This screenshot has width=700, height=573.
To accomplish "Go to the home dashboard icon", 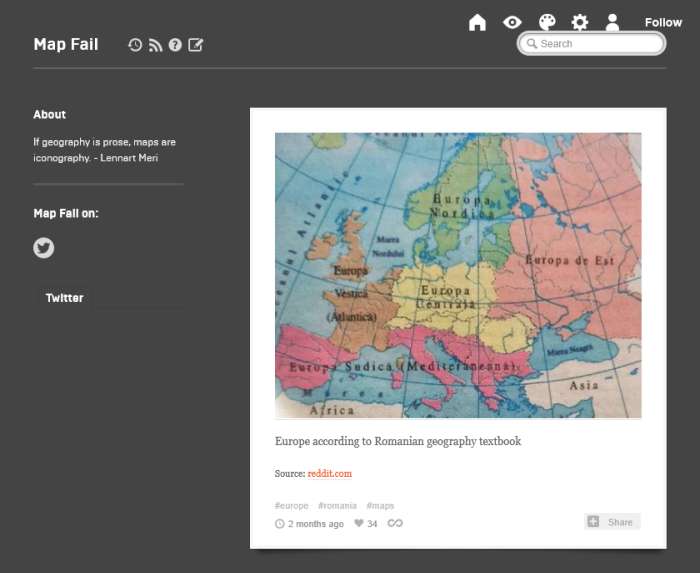I will click(x=477, y=22).
